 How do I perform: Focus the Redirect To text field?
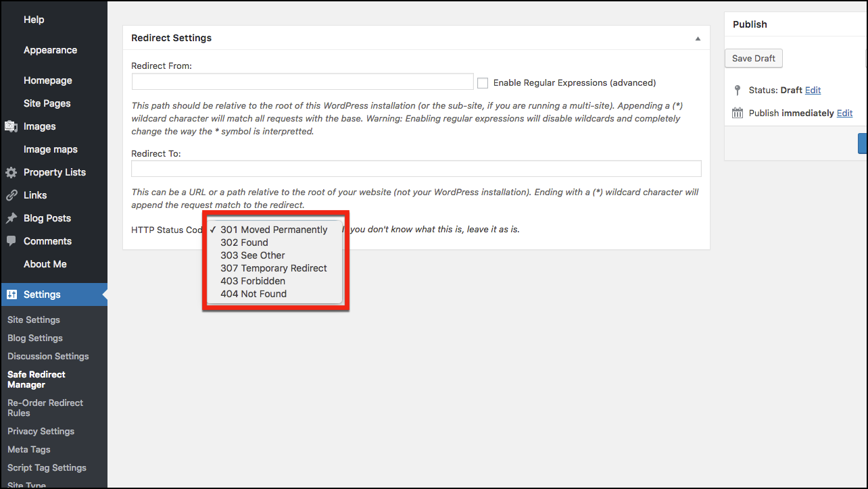coord(416,168)
